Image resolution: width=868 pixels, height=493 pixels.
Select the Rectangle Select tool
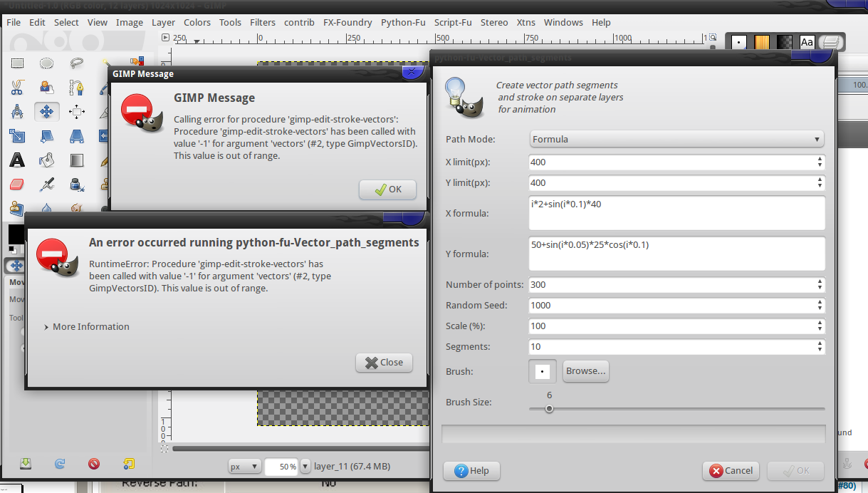[17, 63]
